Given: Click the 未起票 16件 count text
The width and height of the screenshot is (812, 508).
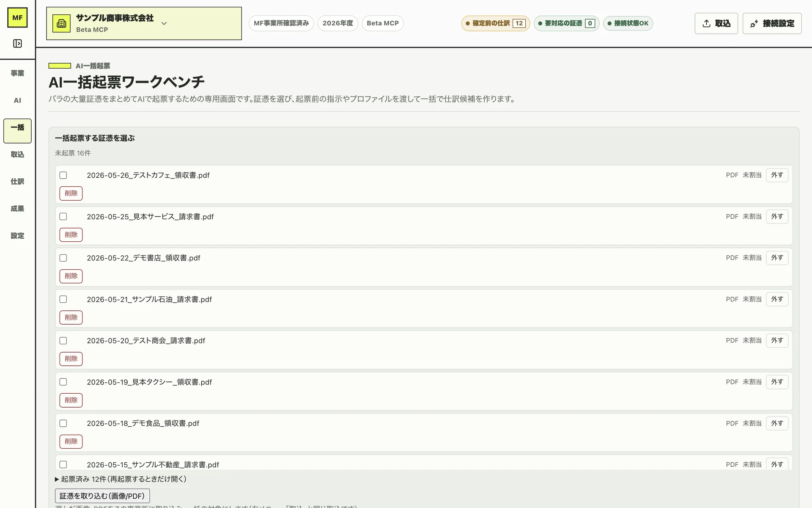Looking at the screenshot, I should 73,153.
